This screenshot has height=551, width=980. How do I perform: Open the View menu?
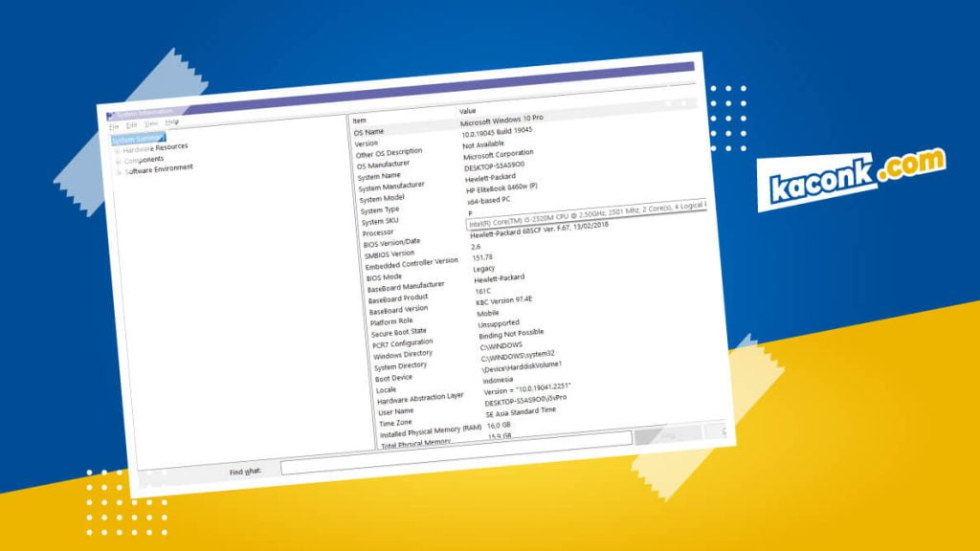coord(151,123)
